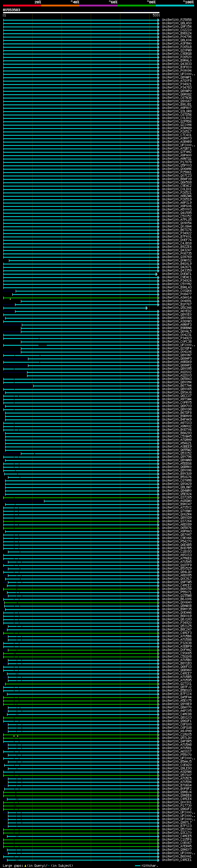Open hit UniRef100_Q8LAS0
The width and height of the screenshot is (197, 868).
(176, 23)
